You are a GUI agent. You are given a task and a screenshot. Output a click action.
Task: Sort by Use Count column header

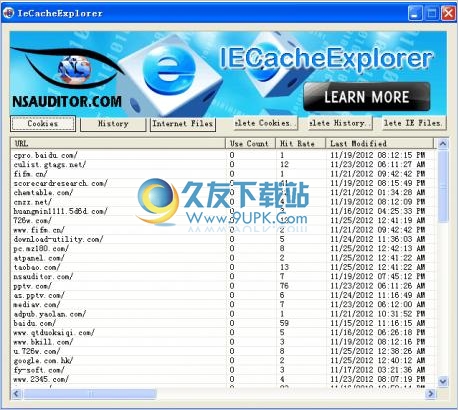pos(251,144)
